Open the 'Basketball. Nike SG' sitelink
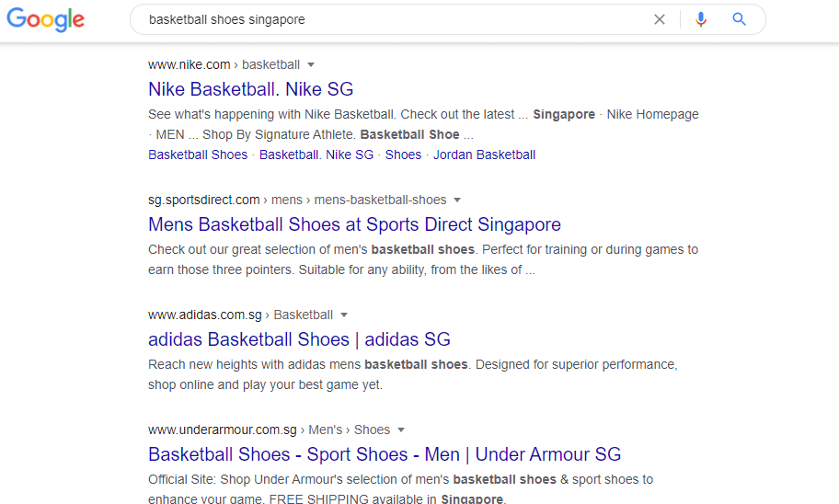The height and width of the screenshot is (504, 839). pyautogui.click(x=316, y=155)
